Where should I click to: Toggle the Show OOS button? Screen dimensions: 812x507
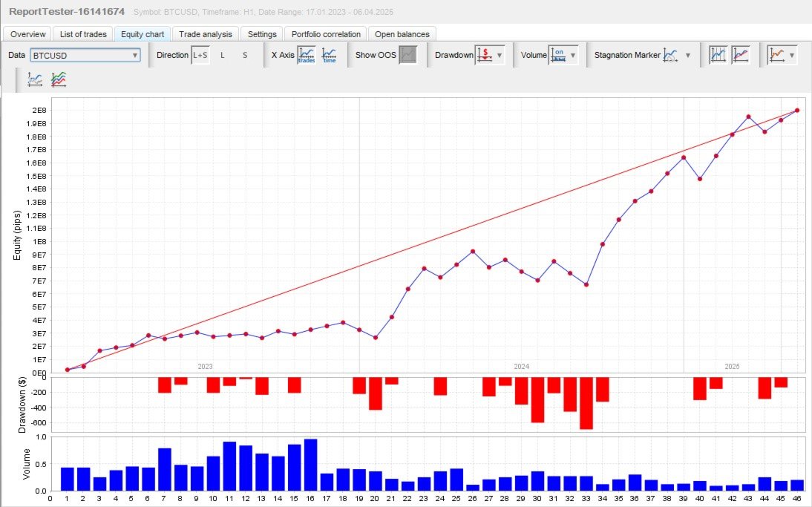pos(408,55)
